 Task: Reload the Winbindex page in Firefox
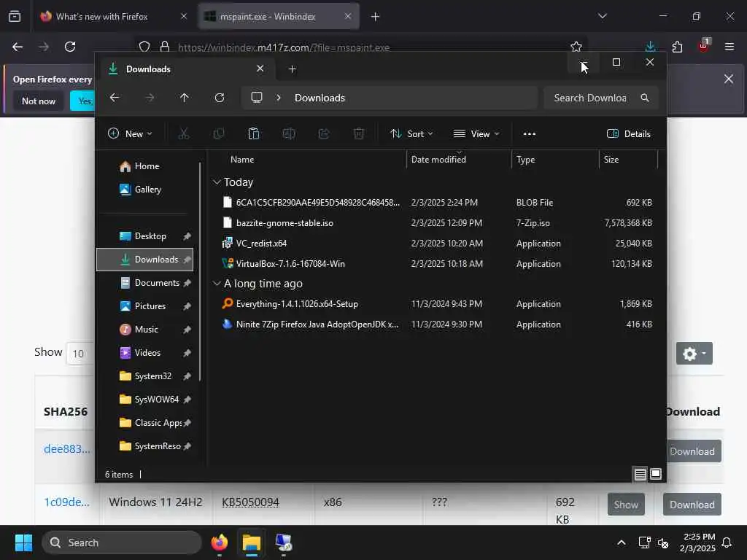[x=70, y=47]
